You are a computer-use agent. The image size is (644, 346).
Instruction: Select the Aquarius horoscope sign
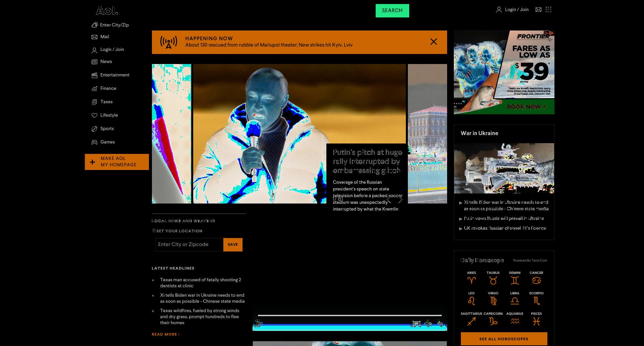click(515, 319)
